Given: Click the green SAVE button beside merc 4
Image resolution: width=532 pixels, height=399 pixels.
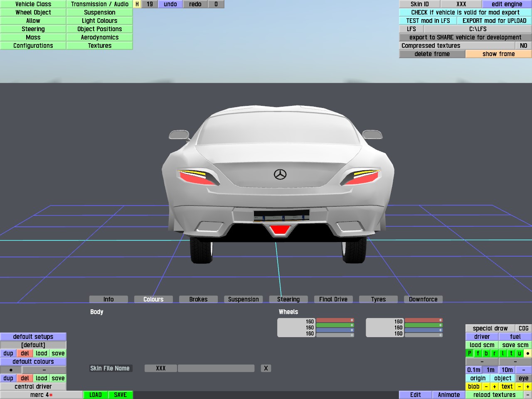Looking at the screenshot, I should tap(121, 395).
